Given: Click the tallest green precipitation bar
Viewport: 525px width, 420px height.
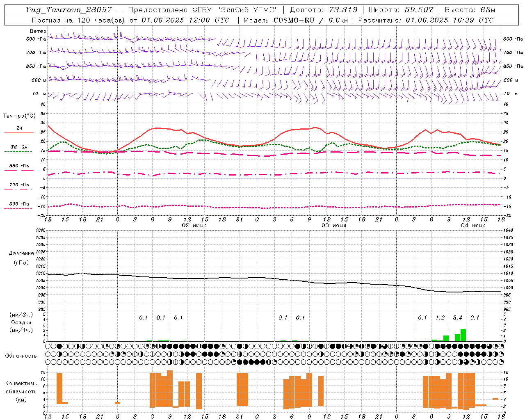Looking at the screenshot, I should pyautogui.click(x=463, y=335).
